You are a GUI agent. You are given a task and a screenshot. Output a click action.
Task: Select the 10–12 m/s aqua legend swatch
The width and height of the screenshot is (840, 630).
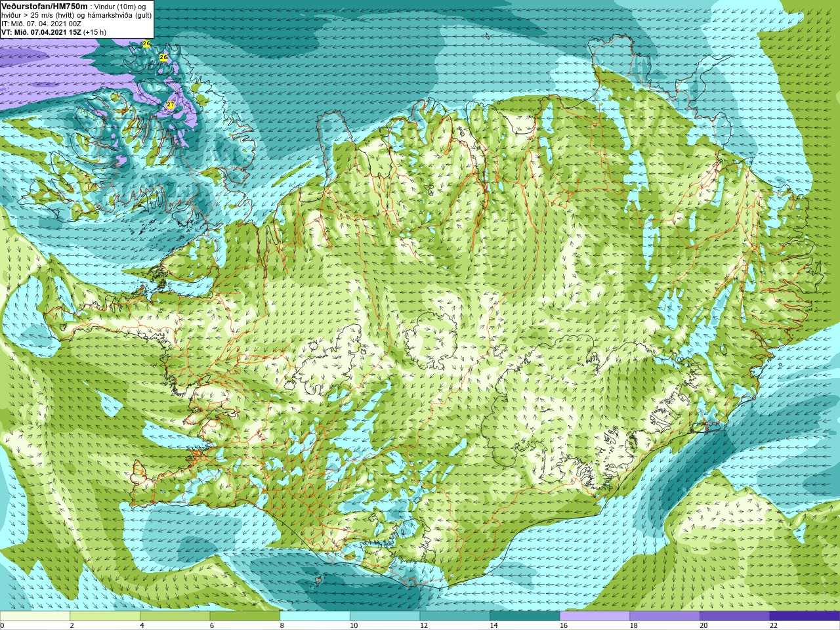tap(385, 616)
